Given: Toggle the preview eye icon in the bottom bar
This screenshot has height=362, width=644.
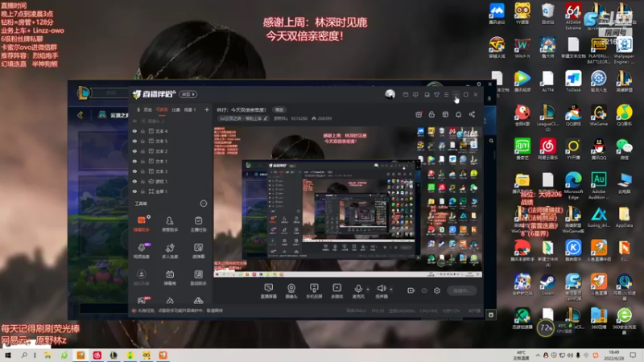Looking at the screenshot, I should pos(424,290).
